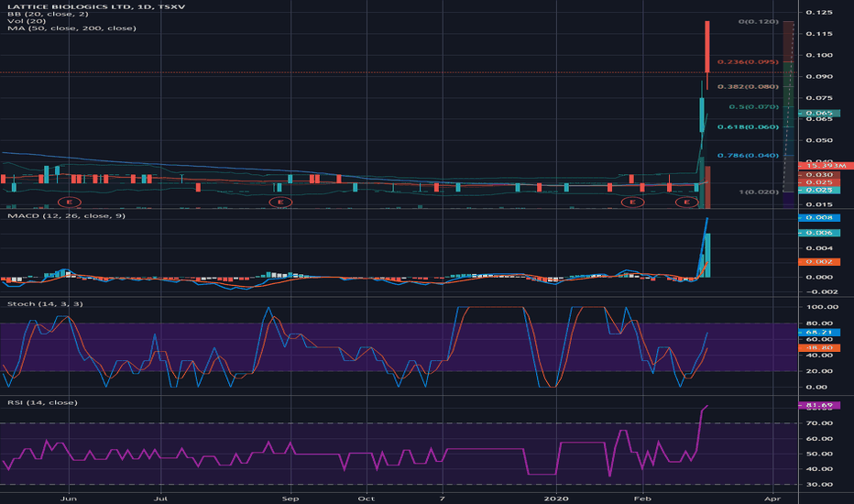Click the Fibonacci 0(0.120) level label
This screenshot has height=504, width=854.
[758, 21]
